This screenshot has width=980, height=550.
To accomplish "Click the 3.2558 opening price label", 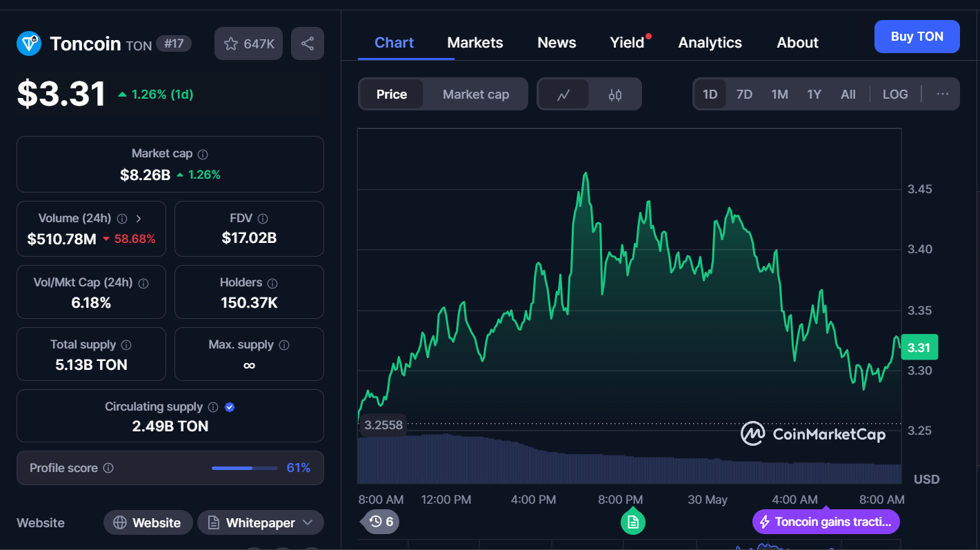I will (383, 425).
